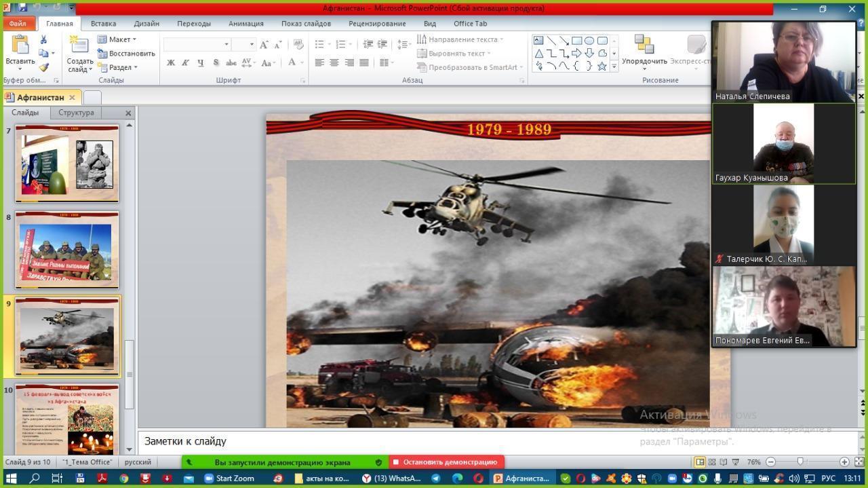
Task: Click the zoom slider handle
Action: click(800, 462)
